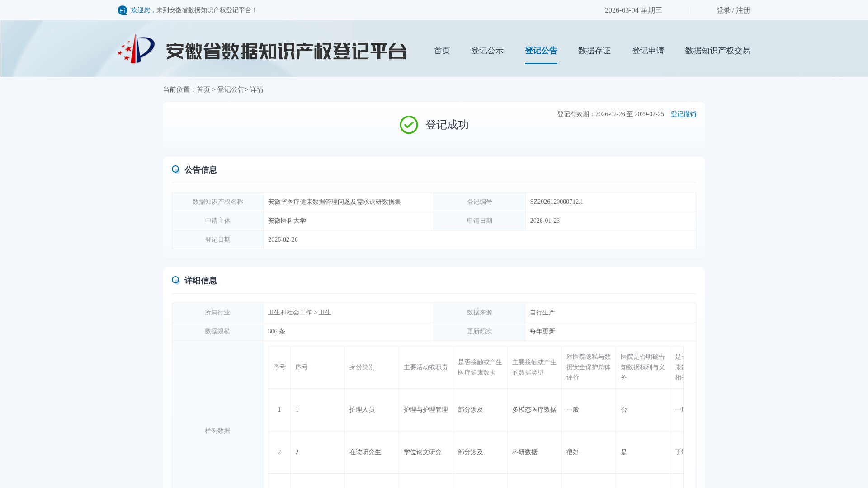This screenshot has height=488, width=868.
Task: Click 部分涉及 in the 护理人员 row
Action: (470, 410)
